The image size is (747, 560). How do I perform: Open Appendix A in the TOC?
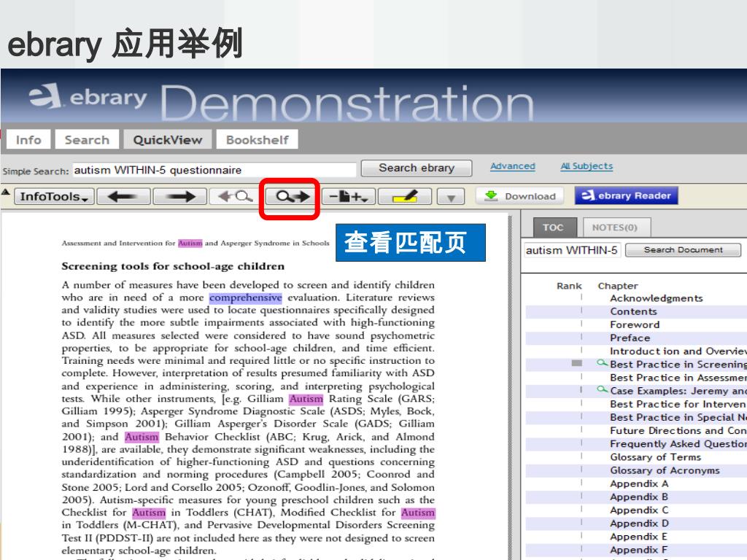(639, 484)
